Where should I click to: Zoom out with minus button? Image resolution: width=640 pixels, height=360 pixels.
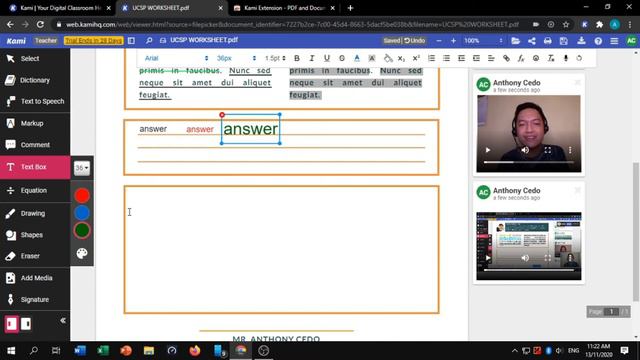tap(439, 41)
